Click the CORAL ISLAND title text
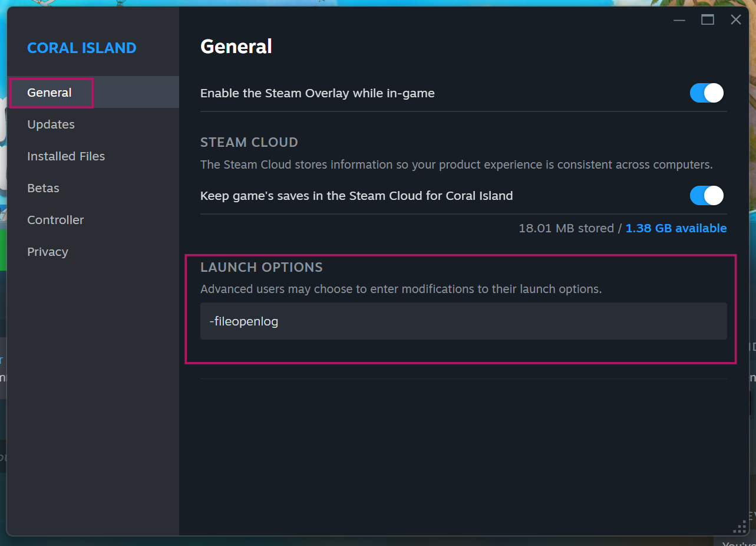 [x=82, y=48]
